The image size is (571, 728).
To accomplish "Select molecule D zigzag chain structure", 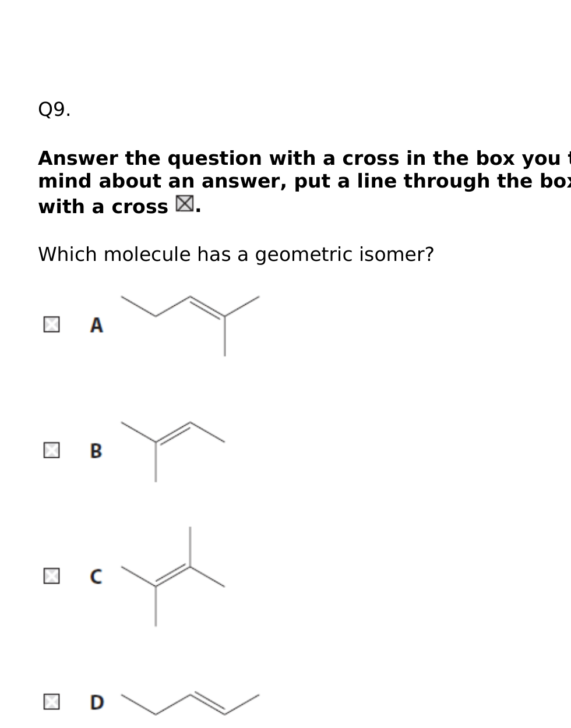I will pos(190,704).
